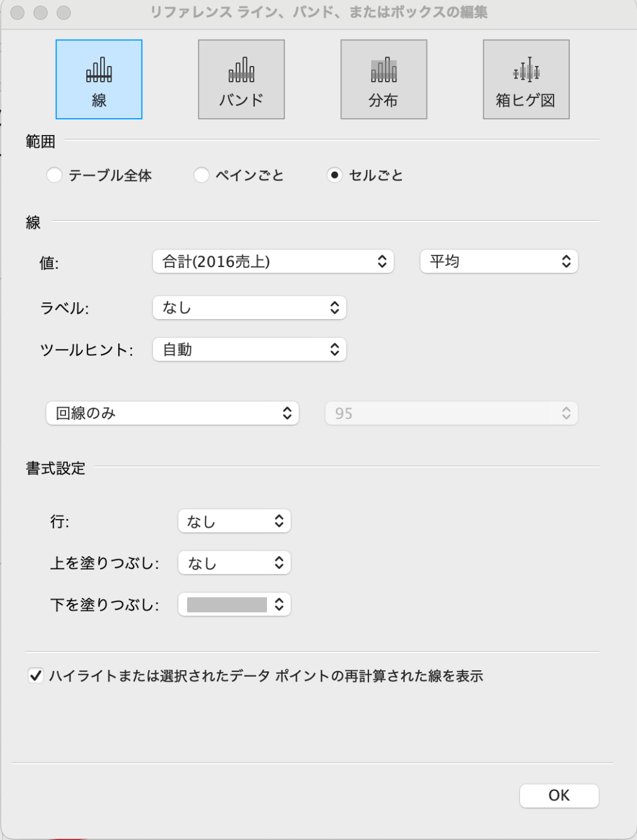Select the 線 (Line) reference type icon
The height and width of the screenshot is (840, 637).
tap(99, 79)
